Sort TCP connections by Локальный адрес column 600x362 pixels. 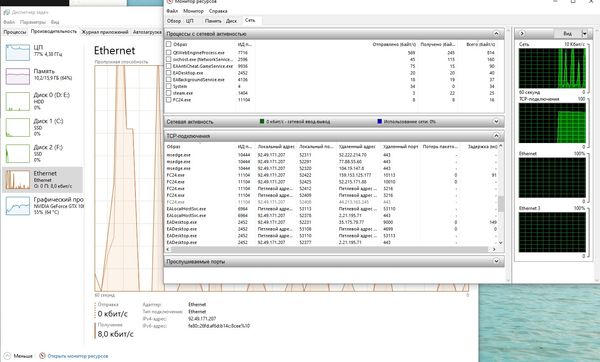(276, 147)
